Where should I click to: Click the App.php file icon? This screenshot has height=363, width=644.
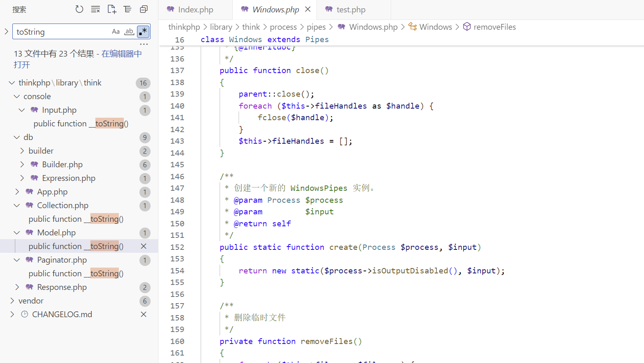tap(29, 192)
